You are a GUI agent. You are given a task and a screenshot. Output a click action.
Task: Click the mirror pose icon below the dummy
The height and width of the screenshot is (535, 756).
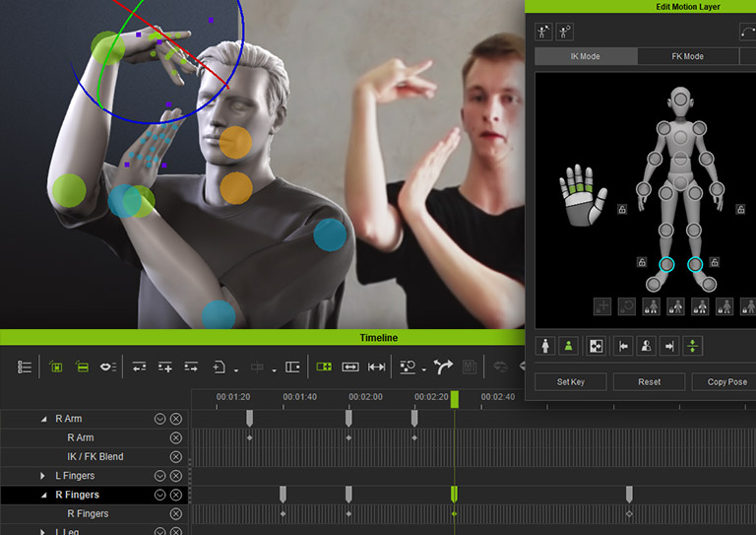[x=646, y=346]
